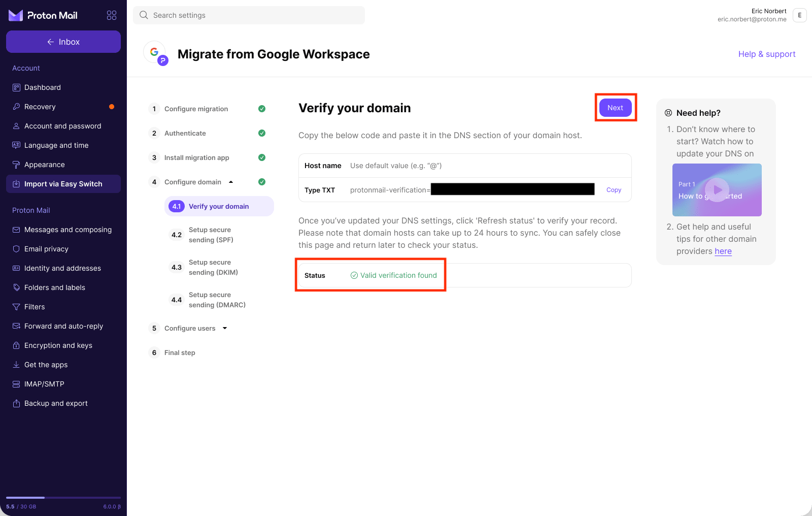
Task: Open Forward and auto-reply settings
Action: pos(63,326)
